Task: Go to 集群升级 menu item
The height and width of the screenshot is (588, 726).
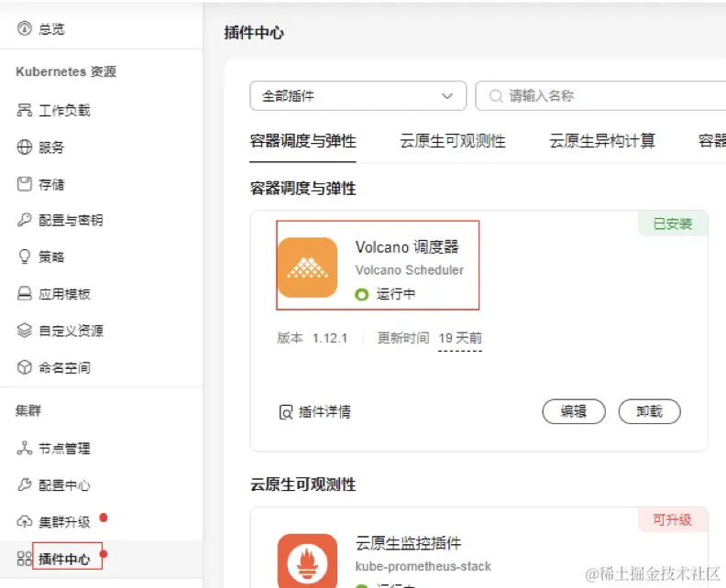Action: click(64, 522)
